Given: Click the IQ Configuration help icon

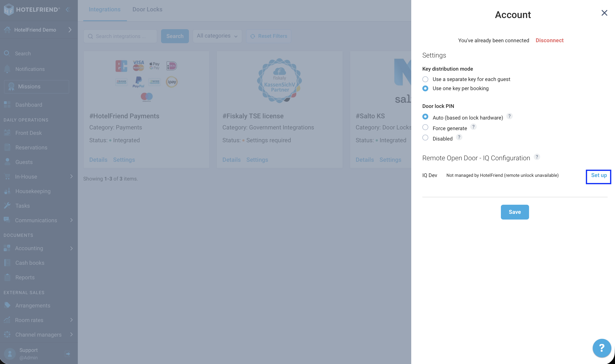Looking at the screenshot, I should 537,157.
